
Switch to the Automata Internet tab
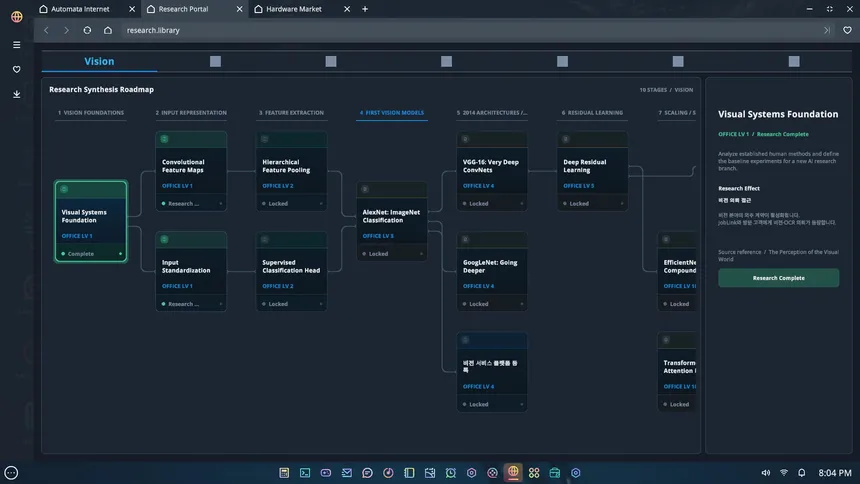[80, 9]
